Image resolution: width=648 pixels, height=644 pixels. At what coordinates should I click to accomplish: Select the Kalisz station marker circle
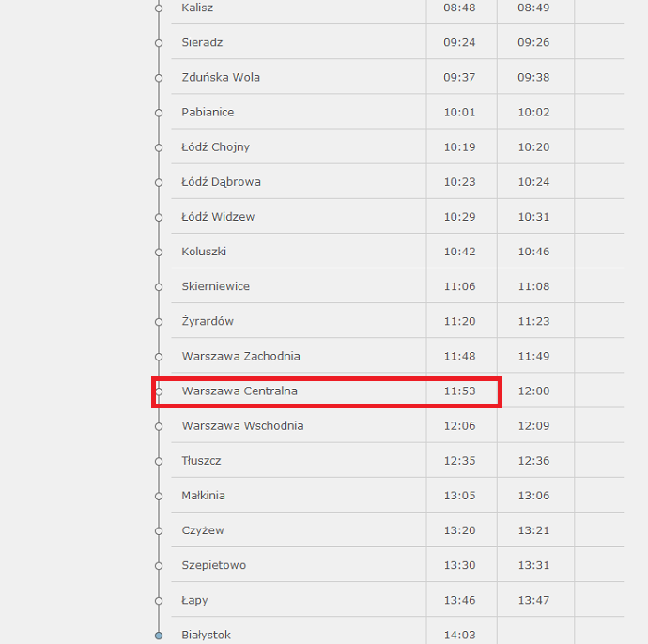pos(159,8)
